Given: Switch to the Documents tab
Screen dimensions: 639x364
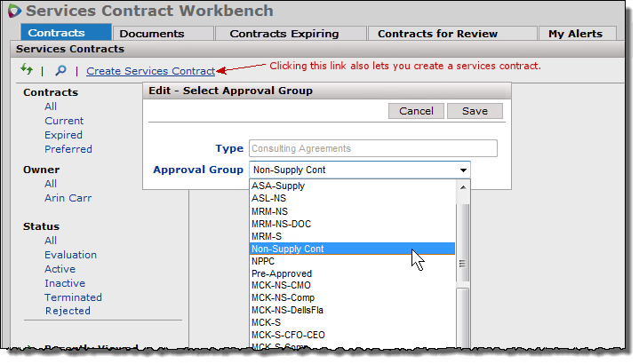Looking at the screenshot, I should (x=151, y=34).
